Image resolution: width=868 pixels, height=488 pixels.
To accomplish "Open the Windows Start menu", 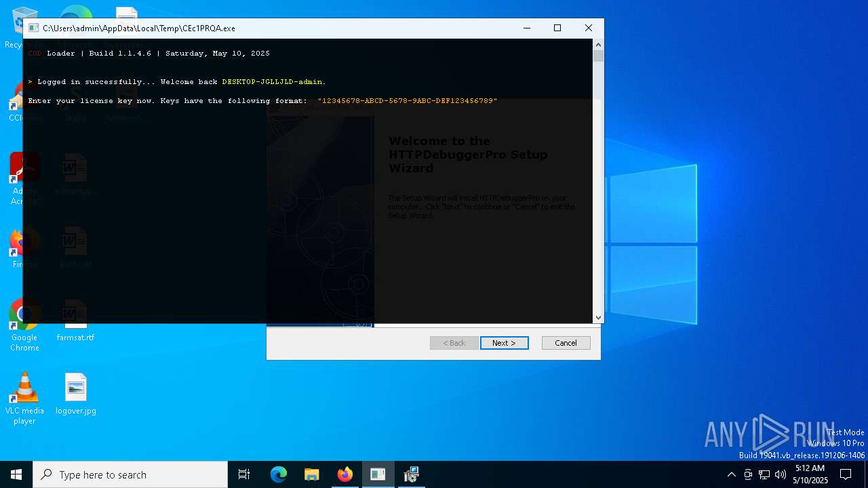I will [x=16, y=474].
